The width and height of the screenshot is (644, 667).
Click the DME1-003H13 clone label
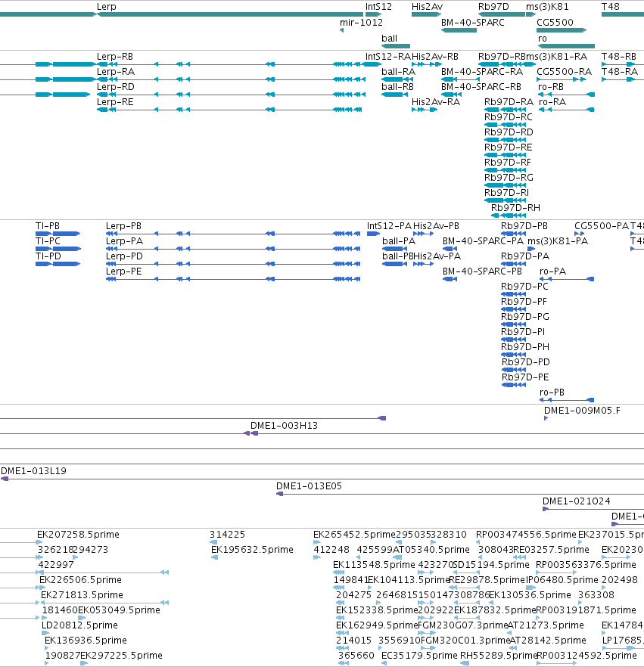coord(284,426)
